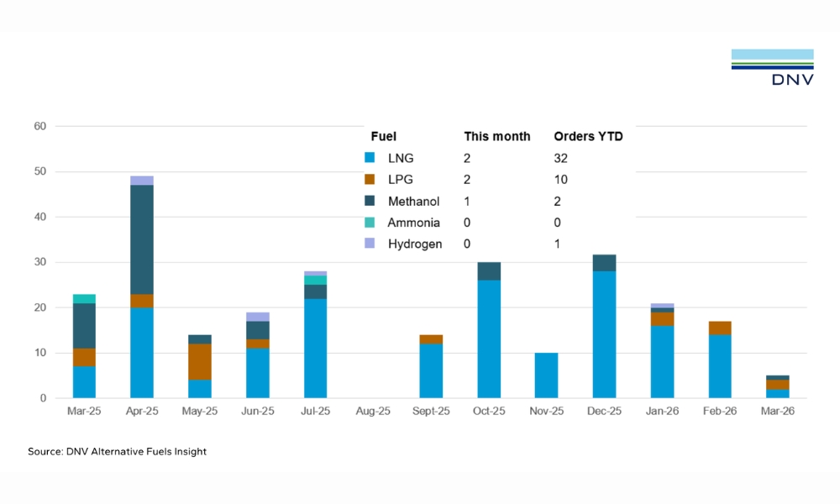Select the Methanol dark legend swatch

click(370, 202)
